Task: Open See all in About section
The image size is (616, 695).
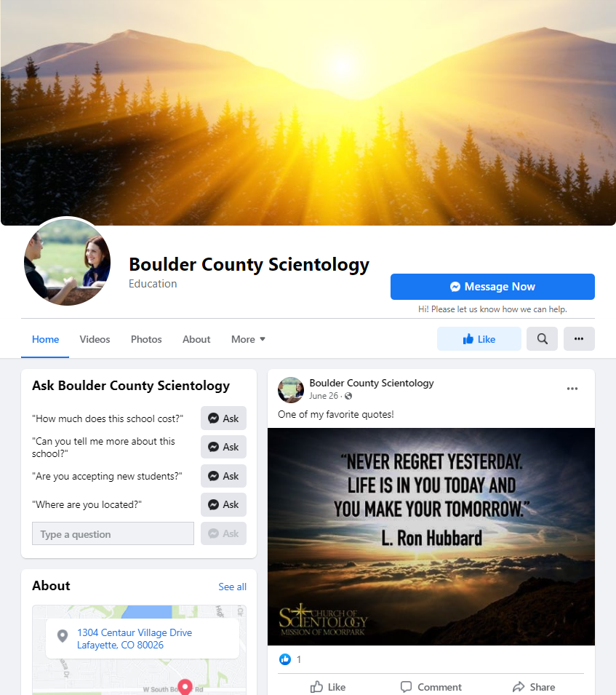Action: (x=233, y=587)
